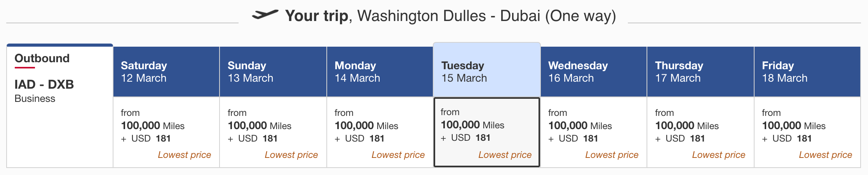Click Lowest price label under Saturday
Viewport: 868px width, 175px height.
click(184, 155)
